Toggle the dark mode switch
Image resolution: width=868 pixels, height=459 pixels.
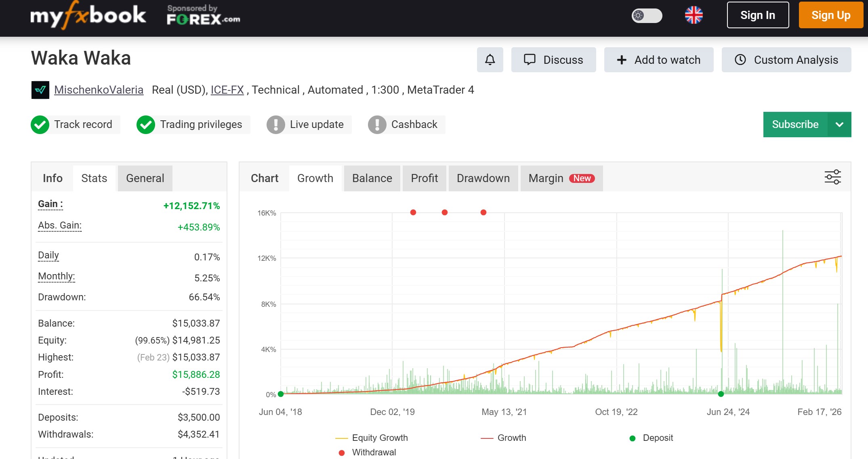coord(647,16)
